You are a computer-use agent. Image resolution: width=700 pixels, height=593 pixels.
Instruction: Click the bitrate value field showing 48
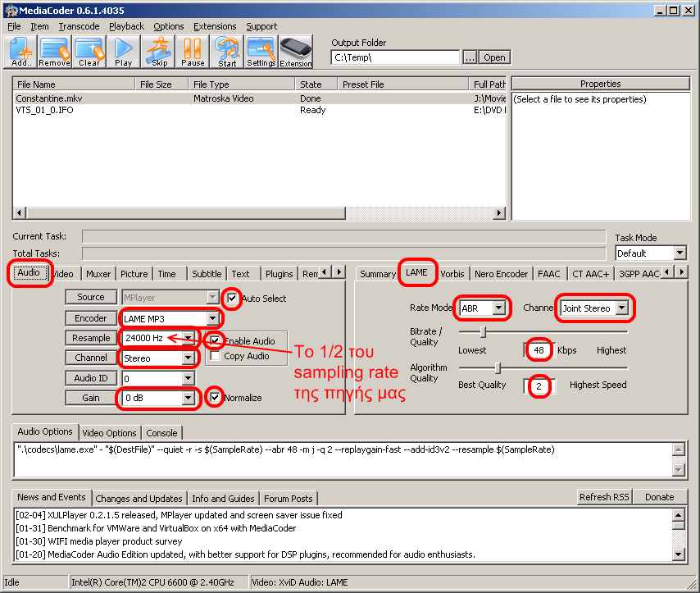click(x=539, y=350)
